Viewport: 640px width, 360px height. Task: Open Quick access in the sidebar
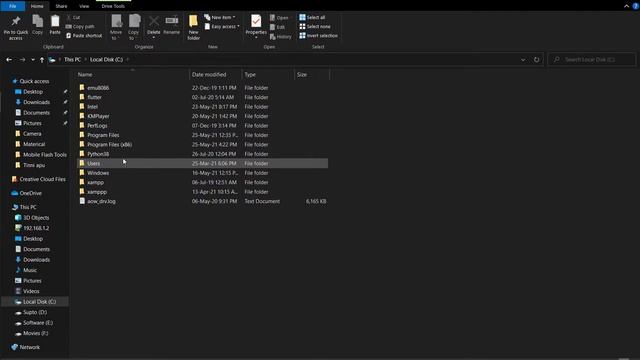pos(34,81)
